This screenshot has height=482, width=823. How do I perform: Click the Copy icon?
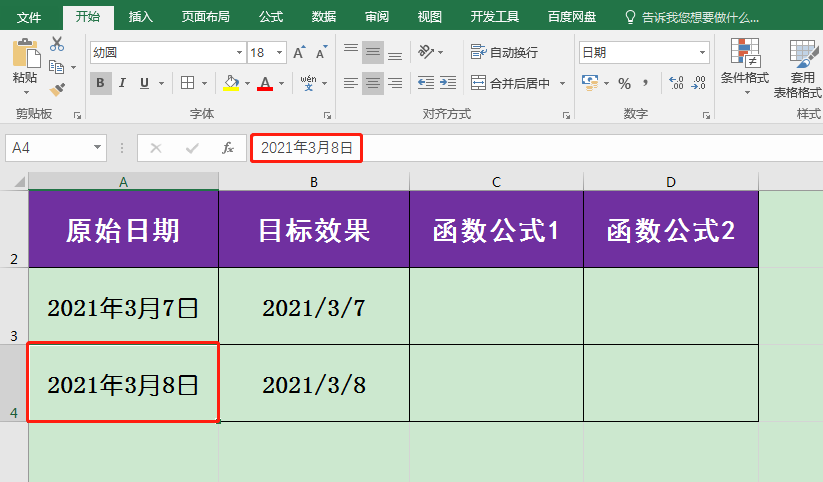(x=56, y=67)
